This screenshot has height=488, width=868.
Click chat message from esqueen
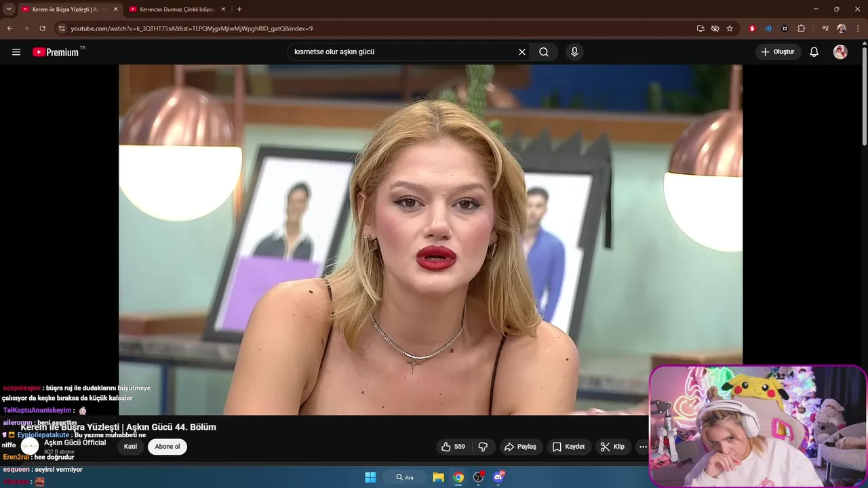(x=43, y=469)
